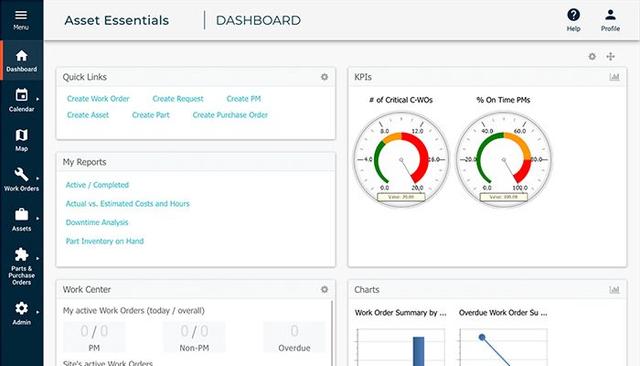Open dashboard settings gear icon
This screenshot has width=640, height=366.
[x=592, y=57]
